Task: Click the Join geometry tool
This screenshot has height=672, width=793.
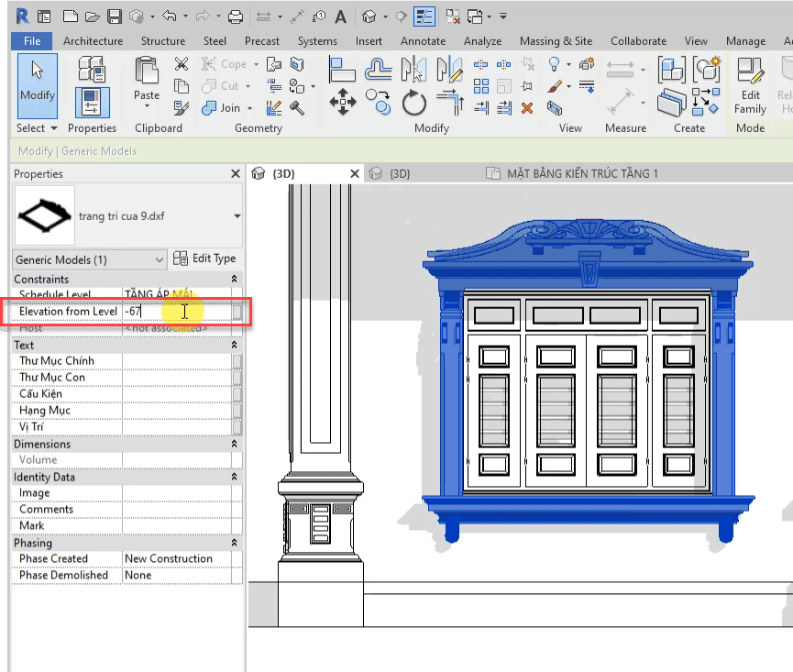Action: [221, 107]
